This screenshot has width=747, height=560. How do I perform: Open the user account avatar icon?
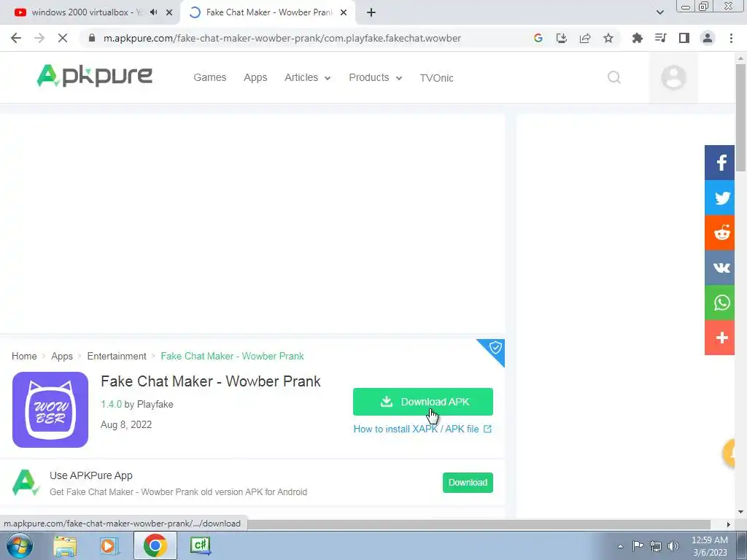(673, 77)
